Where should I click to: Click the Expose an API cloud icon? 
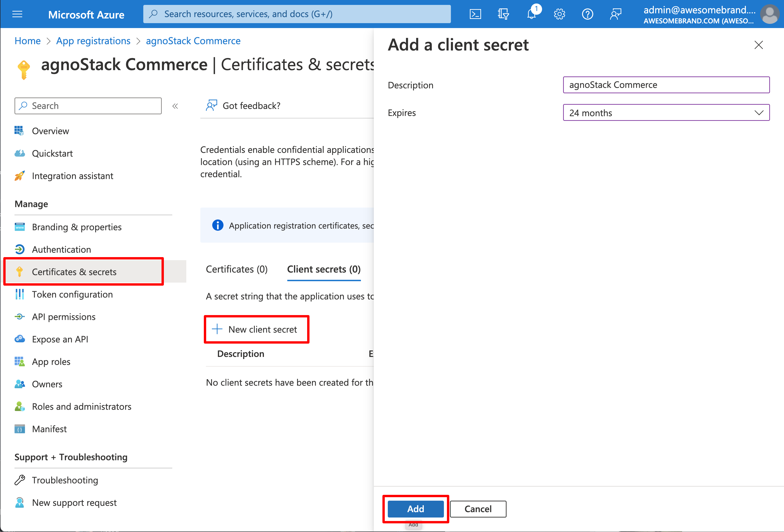point(20,339)
